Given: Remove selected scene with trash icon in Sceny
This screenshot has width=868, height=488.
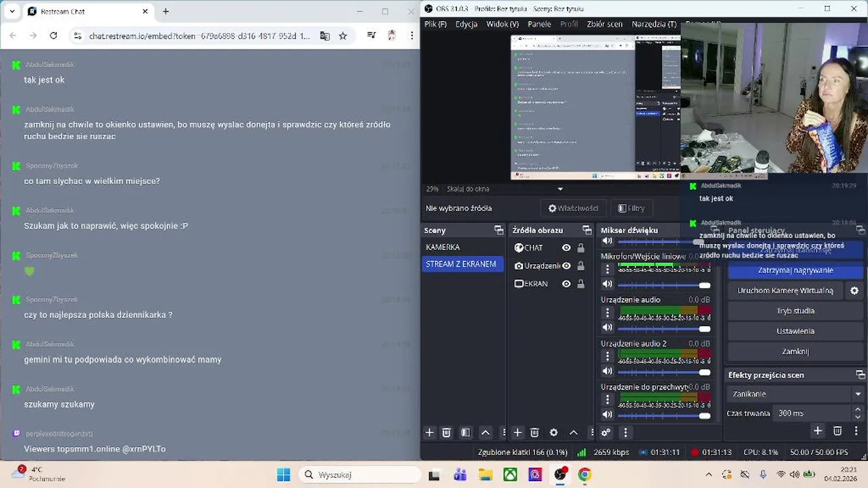Looking at the screenshot, I should pos(446,432).
